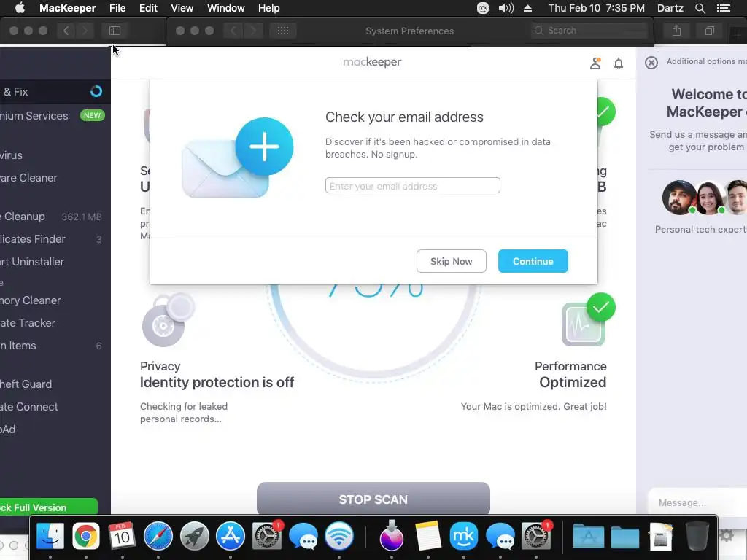Click the STOP SCAN button
This screenshot has width=747, height=560.
coord(373,499)
